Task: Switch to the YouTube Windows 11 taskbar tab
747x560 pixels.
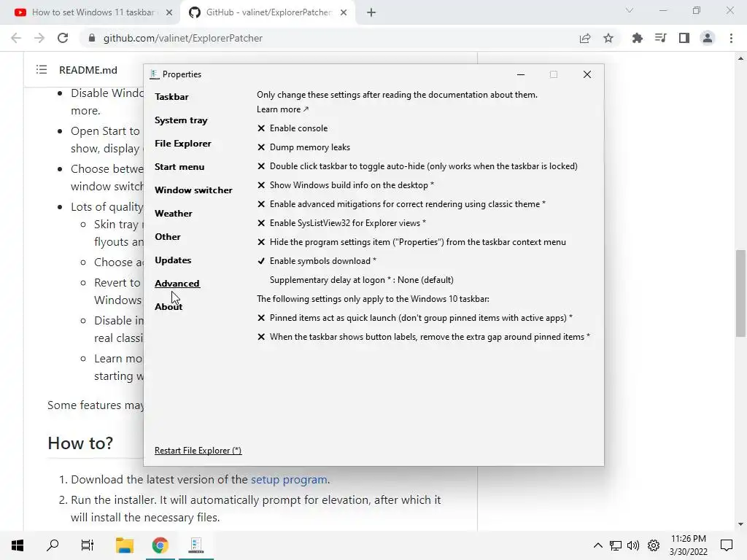Action: click(93, 12)
